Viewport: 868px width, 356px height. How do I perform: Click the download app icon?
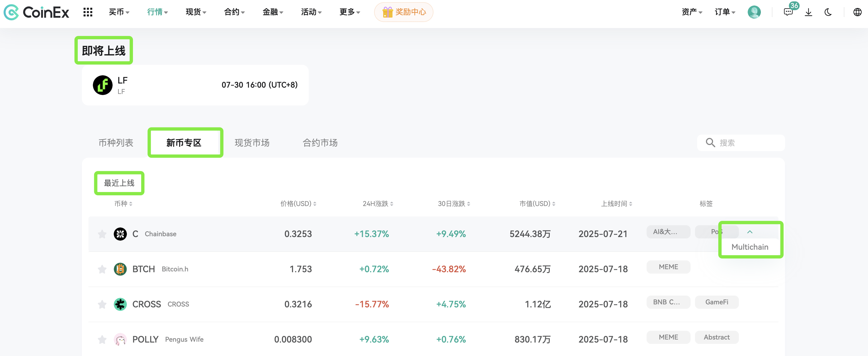tap(808, 12)
